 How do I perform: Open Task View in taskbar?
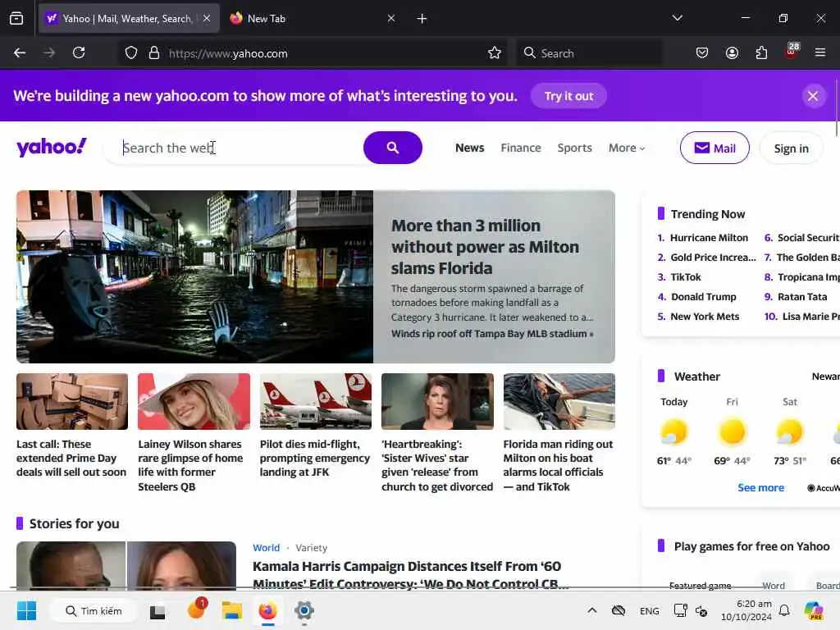click(157, 611)
